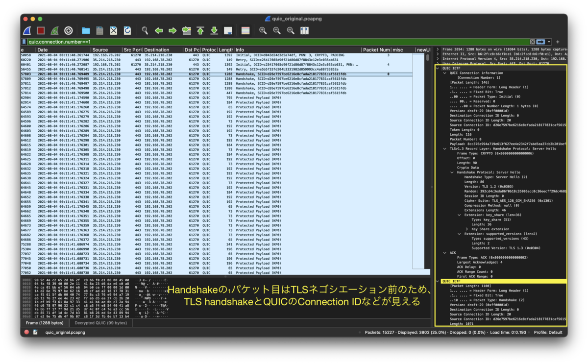The height and width of the screenshot is (364, 588).
Task: Open capture options gear icon
Action: pos(68,30)
